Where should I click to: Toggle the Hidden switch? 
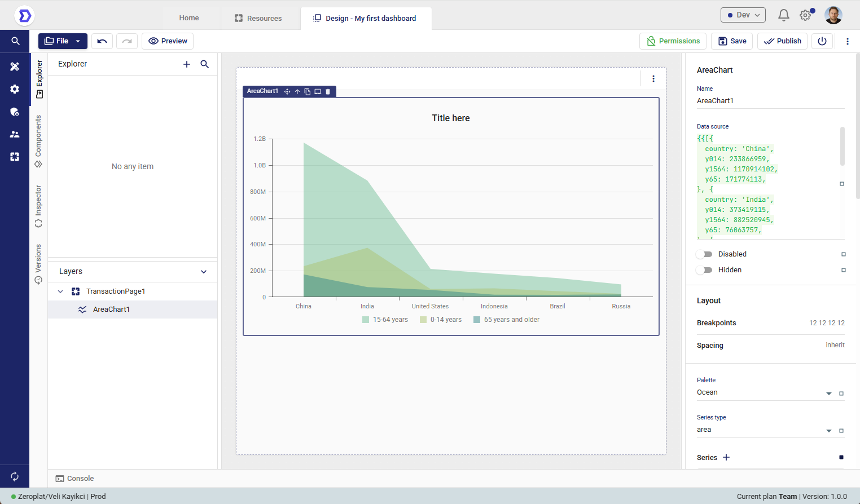[x=704, y=270]
